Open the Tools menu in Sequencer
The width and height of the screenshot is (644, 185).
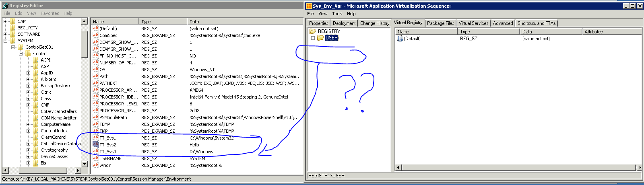337,14
